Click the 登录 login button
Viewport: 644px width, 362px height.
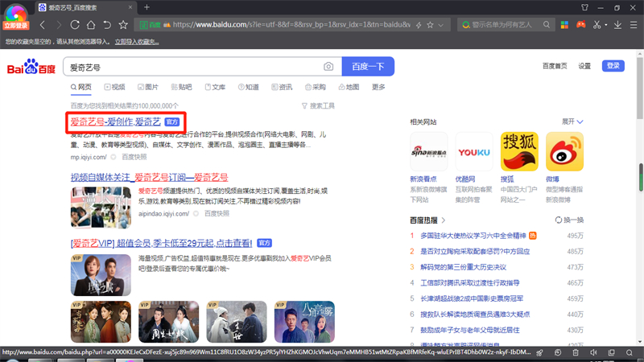[613, 66]
